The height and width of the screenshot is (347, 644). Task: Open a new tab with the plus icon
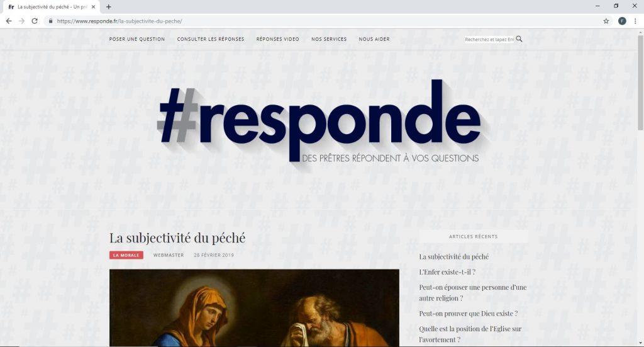pyautogui.click(x=108, y=6)
